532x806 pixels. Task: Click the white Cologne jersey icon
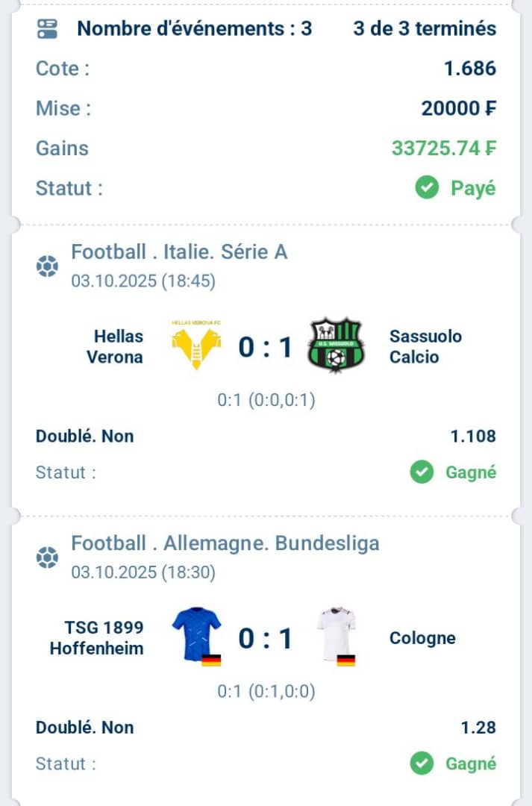click(337, 637)
